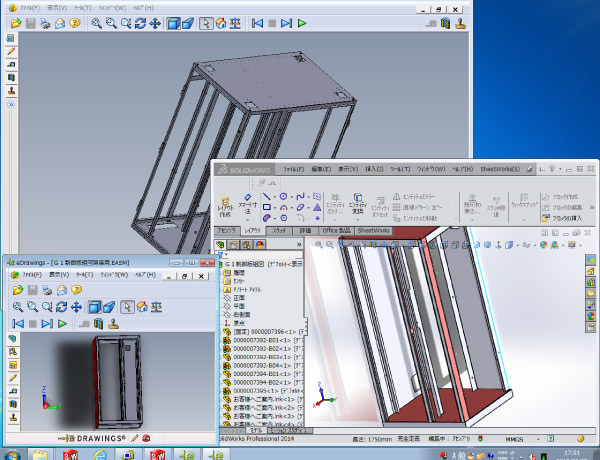Image resolution: width=600 pixels, height=460 pixels.
Task: Click Zoom to Fit in small eDrawings toolbar
Action: (x=17, y=306)
